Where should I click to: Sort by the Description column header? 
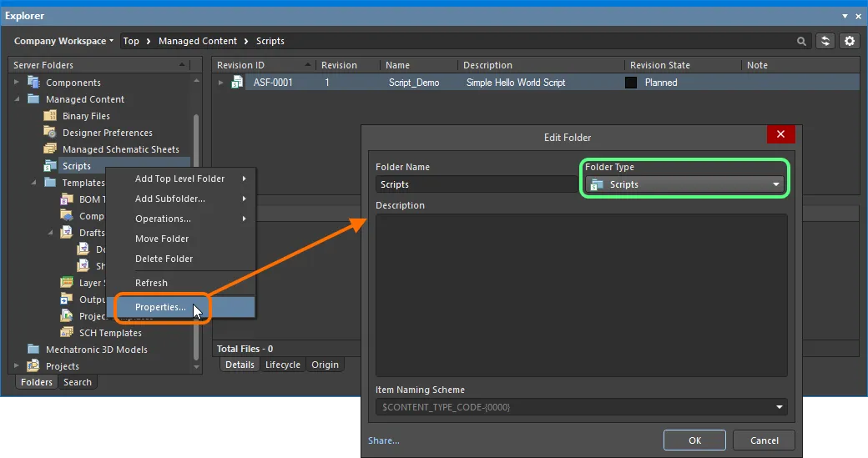[542, 65]
